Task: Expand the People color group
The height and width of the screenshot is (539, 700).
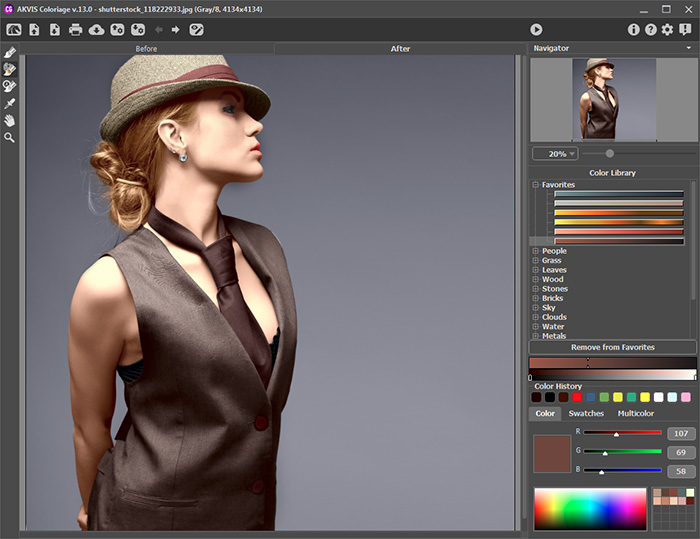Action: [536, 251]
